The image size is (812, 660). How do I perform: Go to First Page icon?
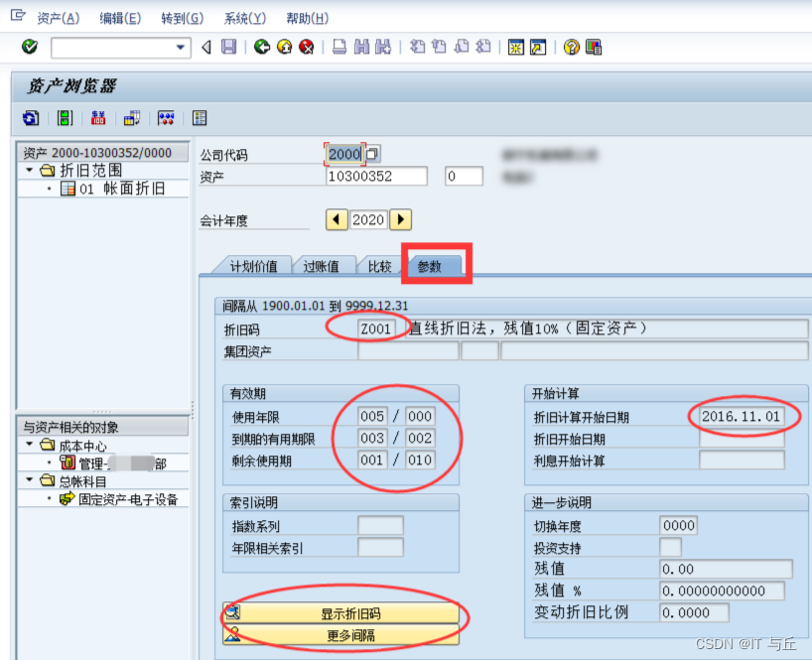(x=417, y=47)
